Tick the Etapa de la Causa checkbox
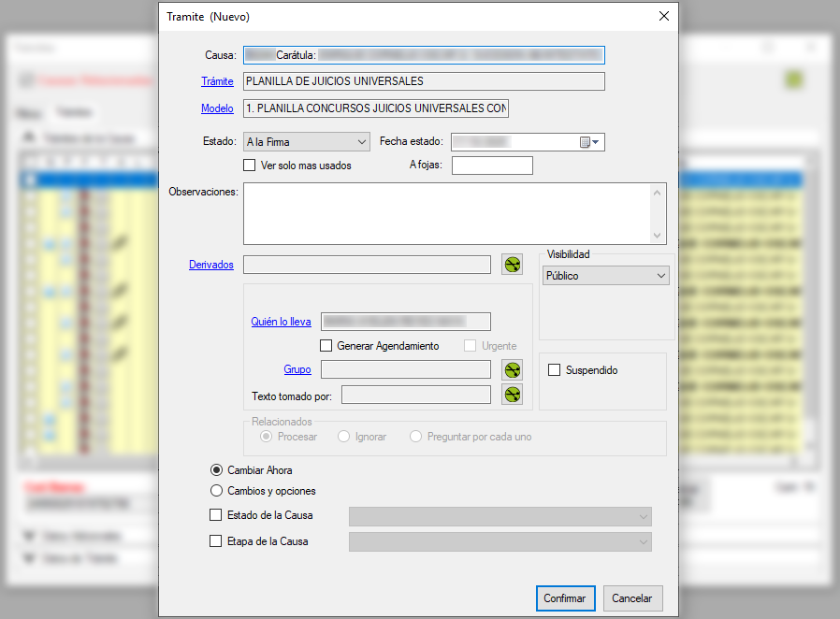840x619 pixels. pos(216,541)
